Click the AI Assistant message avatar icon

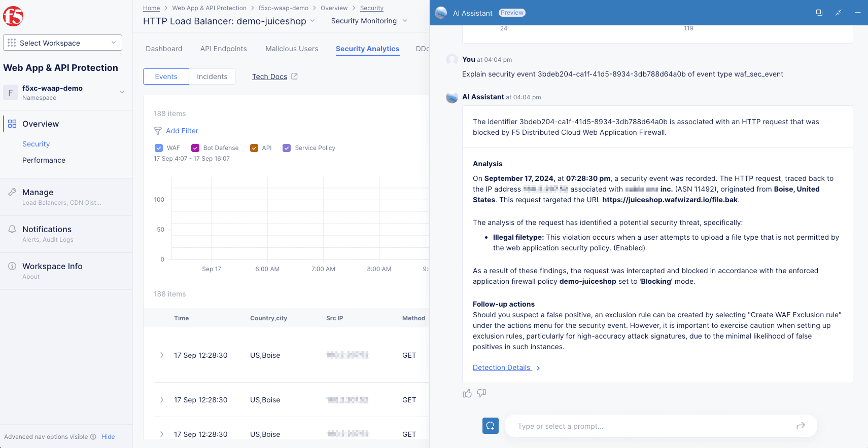(x=452, y=97)
